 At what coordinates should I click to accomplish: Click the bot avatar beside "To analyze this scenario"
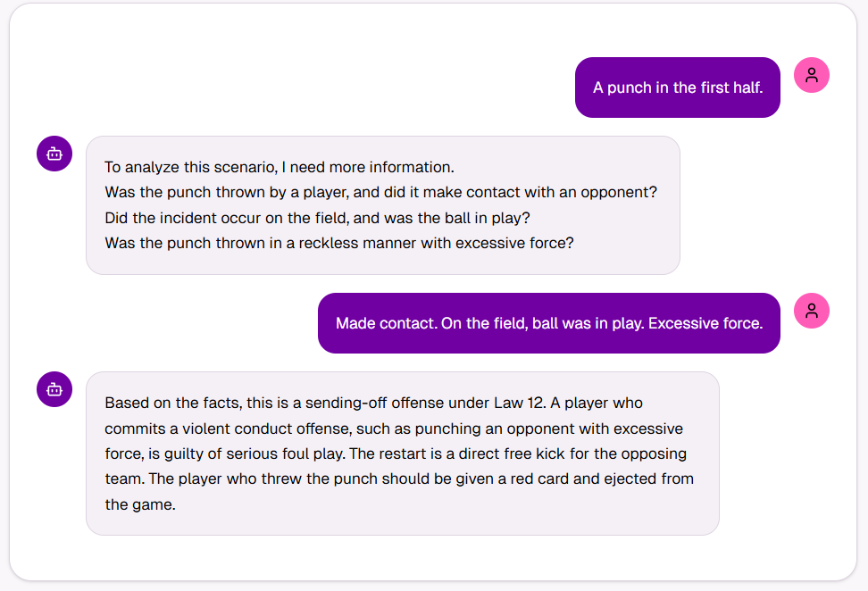[x=54, y=154]
